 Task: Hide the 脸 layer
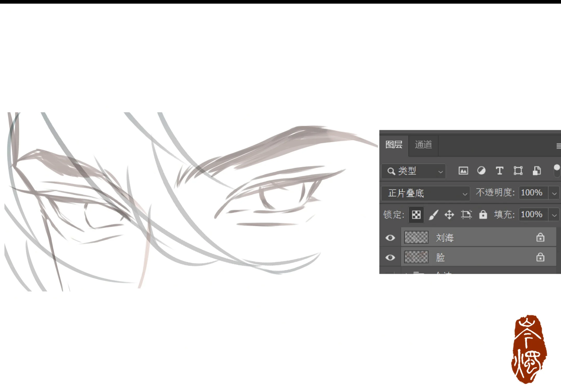[390, 258]
